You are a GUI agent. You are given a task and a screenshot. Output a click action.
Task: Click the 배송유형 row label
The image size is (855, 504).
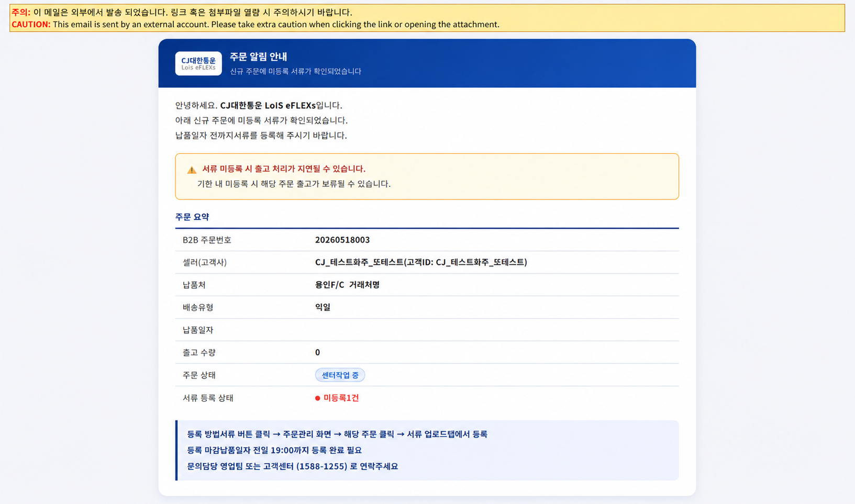(x=198, y=307)
